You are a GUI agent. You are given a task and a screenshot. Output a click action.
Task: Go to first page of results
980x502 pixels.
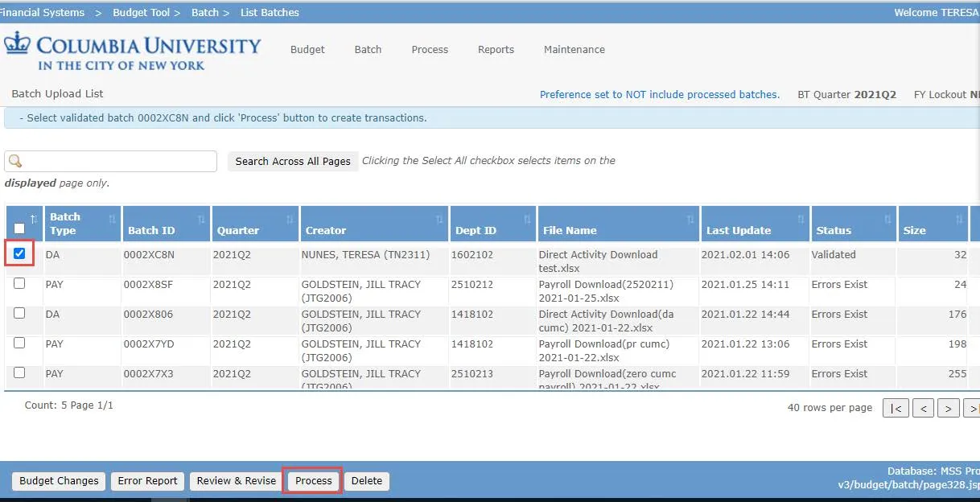[896, 409]
